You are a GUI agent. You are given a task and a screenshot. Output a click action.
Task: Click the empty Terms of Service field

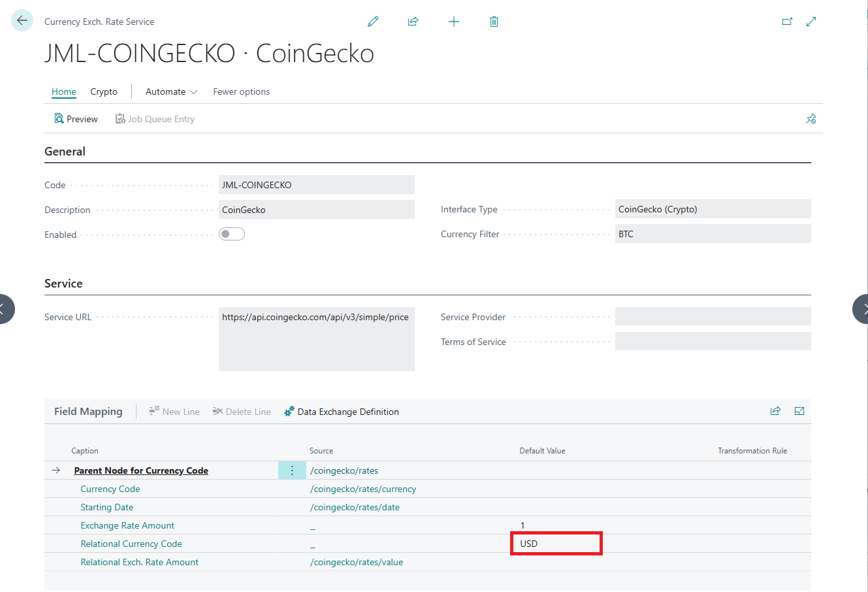(713, 341)
